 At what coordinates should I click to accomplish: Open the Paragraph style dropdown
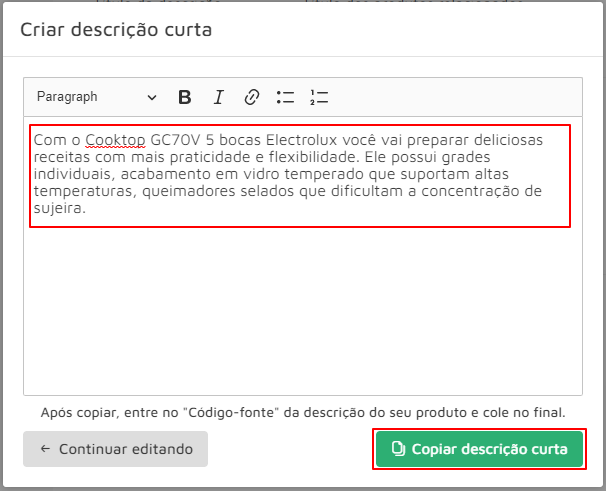pyautogui.click(x=97, y=97)
